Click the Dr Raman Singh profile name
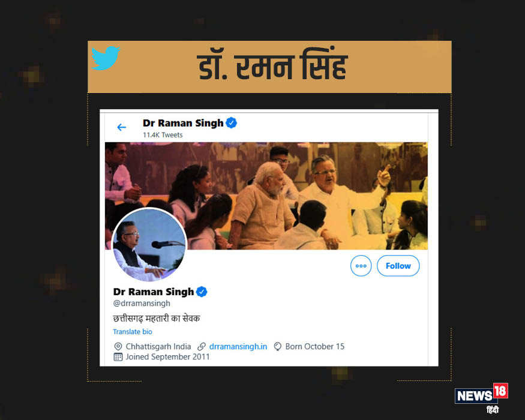 coord(154,292)
